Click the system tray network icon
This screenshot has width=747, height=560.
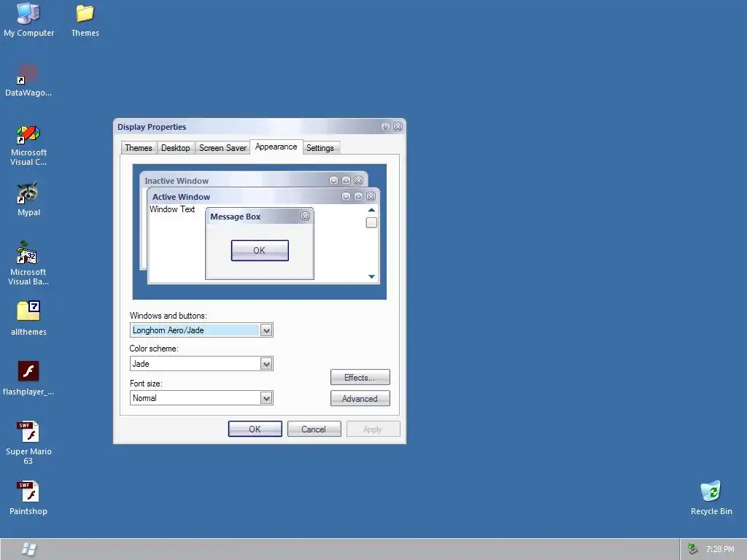(693, 549)
